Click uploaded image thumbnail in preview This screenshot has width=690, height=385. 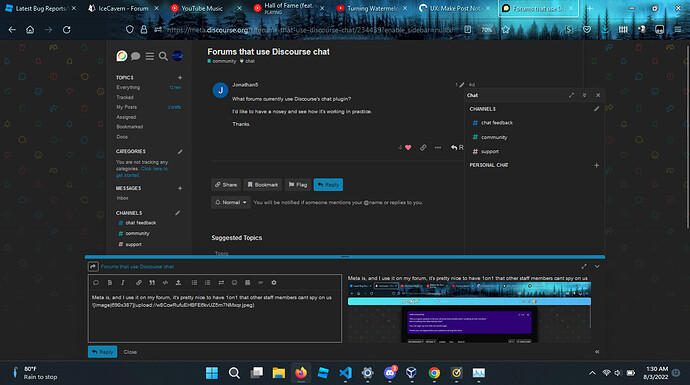point(469,313)
